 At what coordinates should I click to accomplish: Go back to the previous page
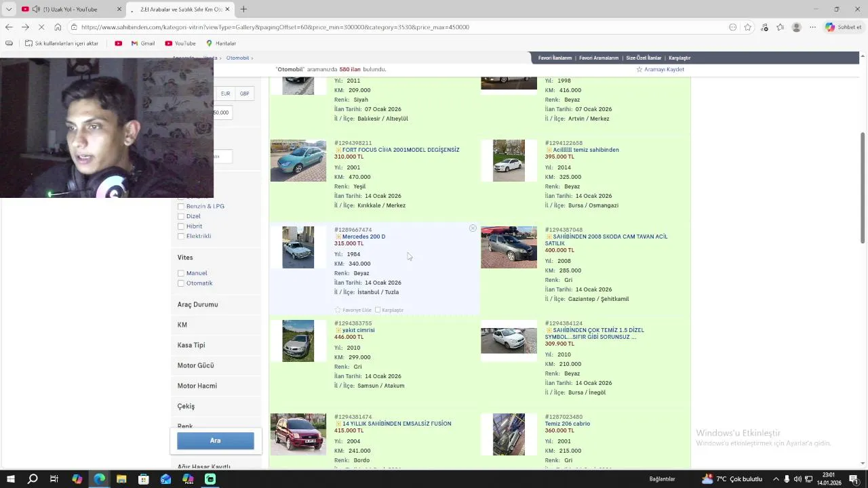[9, 27]
